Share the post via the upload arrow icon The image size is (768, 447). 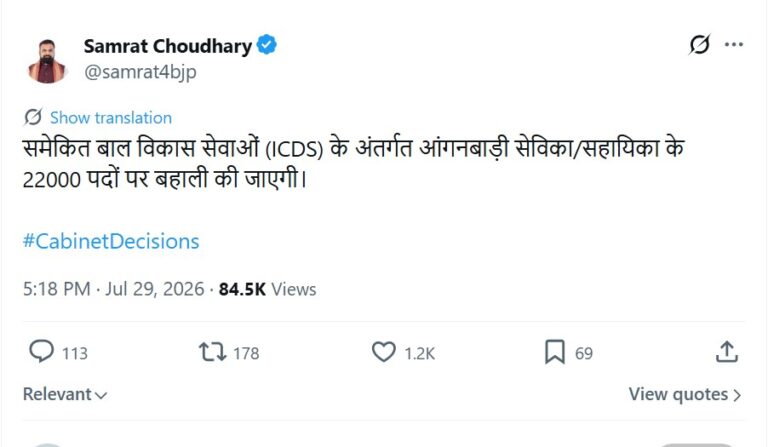[x=727, y=352]
